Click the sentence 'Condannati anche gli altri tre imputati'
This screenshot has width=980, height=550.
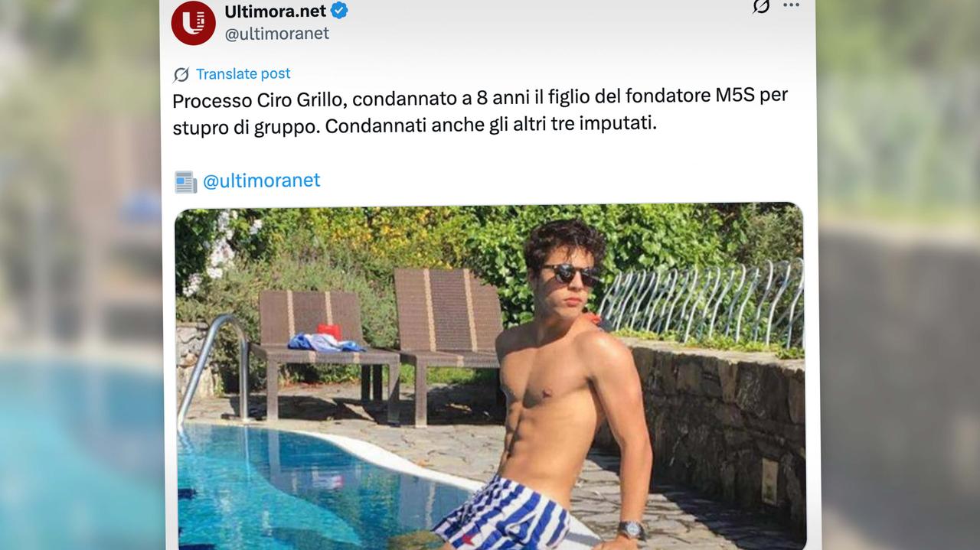[x=491, y=125]
